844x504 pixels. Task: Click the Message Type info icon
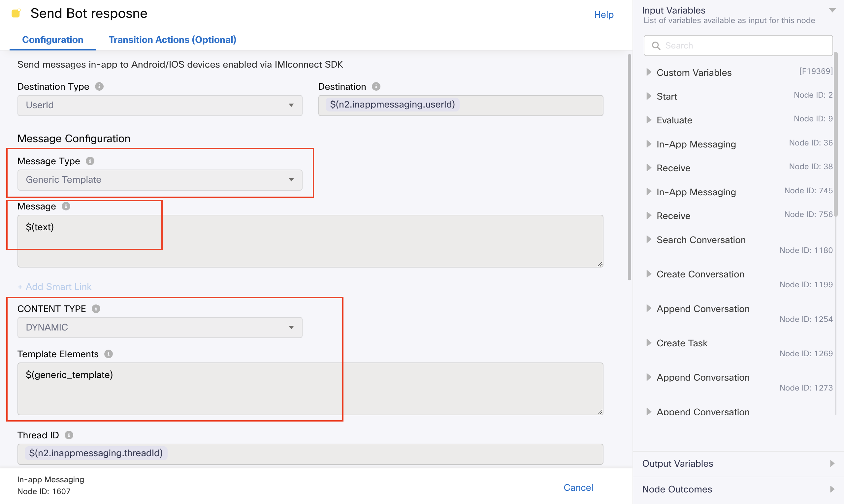90,161
